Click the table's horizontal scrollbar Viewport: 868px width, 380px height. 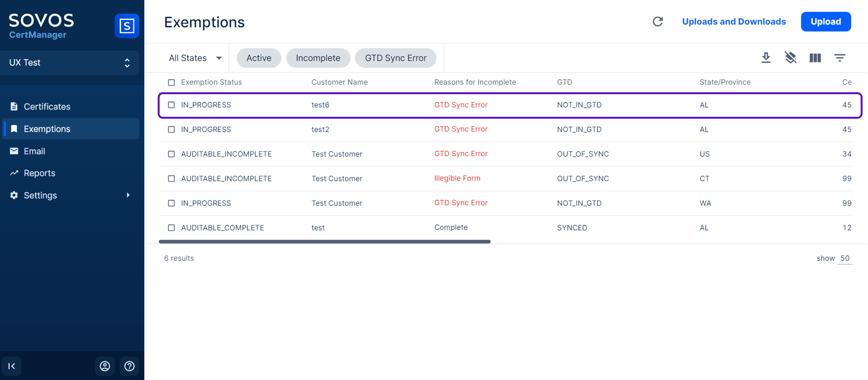[x=324, y=242]
